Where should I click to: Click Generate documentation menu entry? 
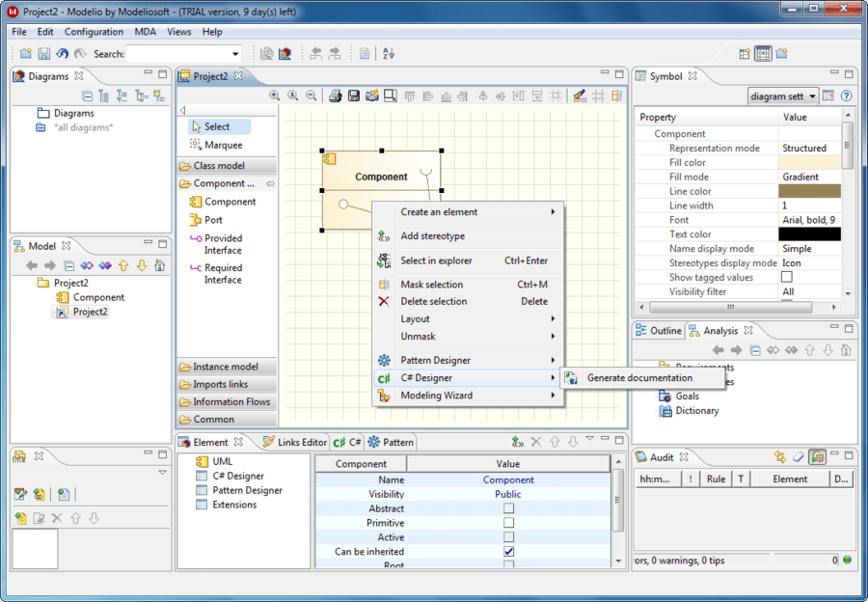(x=641, y=378)
